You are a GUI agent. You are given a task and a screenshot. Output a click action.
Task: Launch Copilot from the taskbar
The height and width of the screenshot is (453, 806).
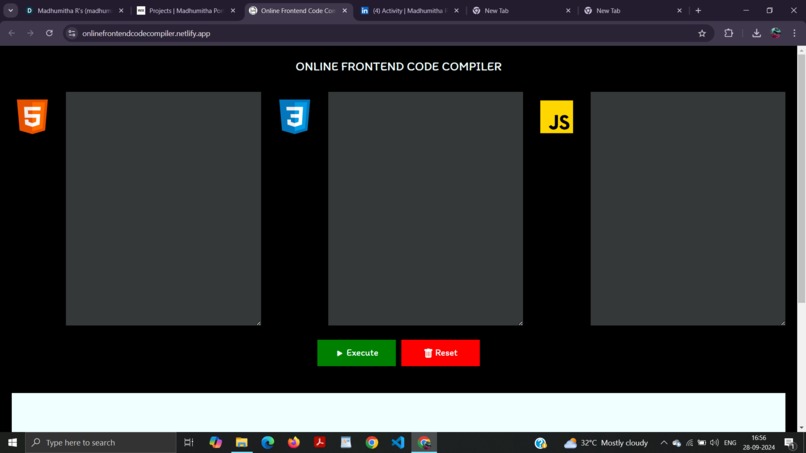click(x=215, y=442)
